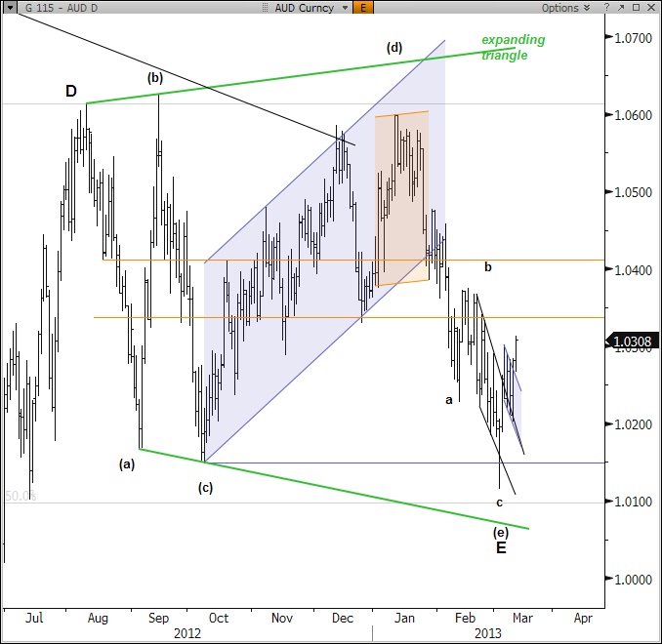Click the Oct month label on time axis

coord(218,618)
